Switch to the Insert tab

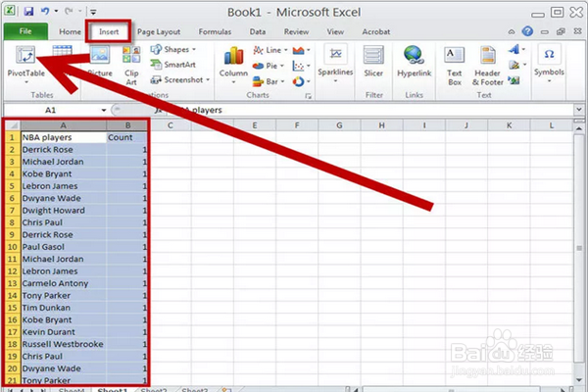[x=109, y=32]
